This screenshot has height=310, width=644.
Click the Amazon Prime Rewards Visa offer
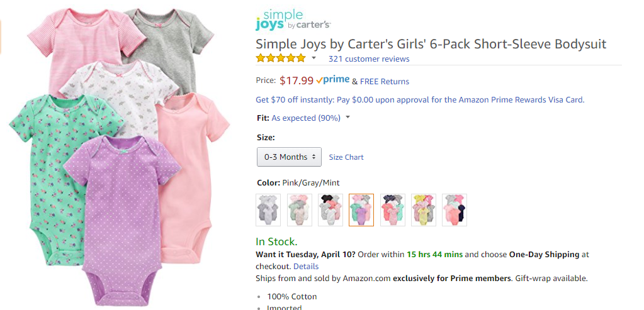pyautogui.click(x=420, y=99)
